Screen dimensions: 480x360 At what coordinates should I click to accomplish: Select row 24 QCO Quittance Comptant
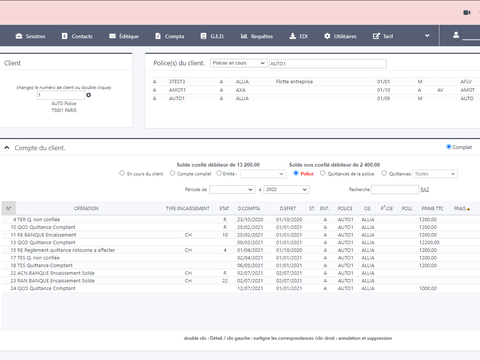pos(241,288)
